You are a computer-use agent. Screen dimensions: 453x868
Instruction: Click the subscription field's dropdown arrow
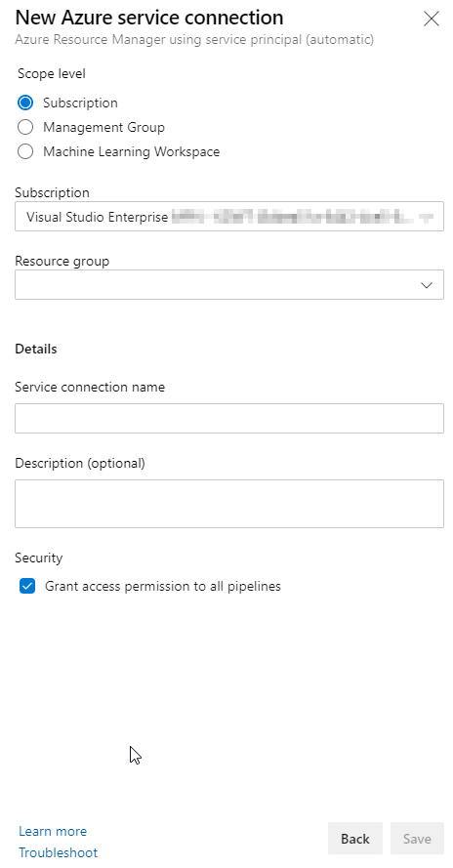(427, 218)
